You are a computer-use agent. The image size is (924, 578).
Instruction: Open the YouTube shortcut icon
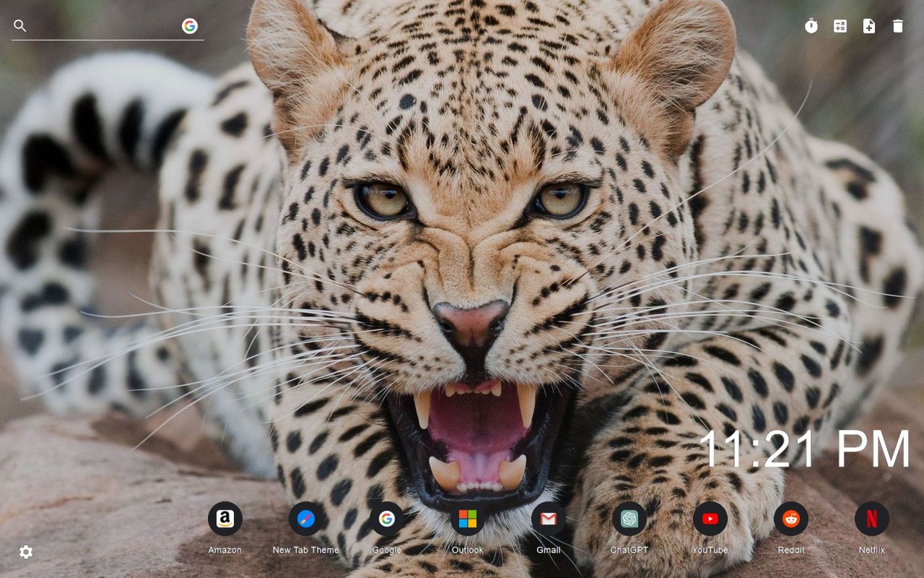pos(710,519)
